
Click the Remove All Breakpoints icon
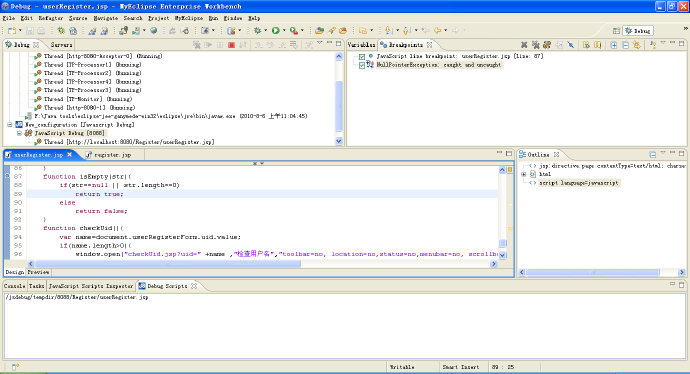(x=536, y=45)
